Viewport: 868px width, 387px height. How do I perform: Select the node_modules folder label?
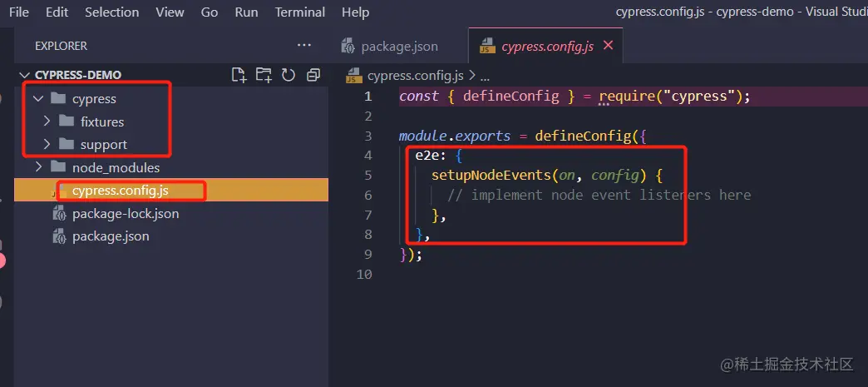(116, 167)
